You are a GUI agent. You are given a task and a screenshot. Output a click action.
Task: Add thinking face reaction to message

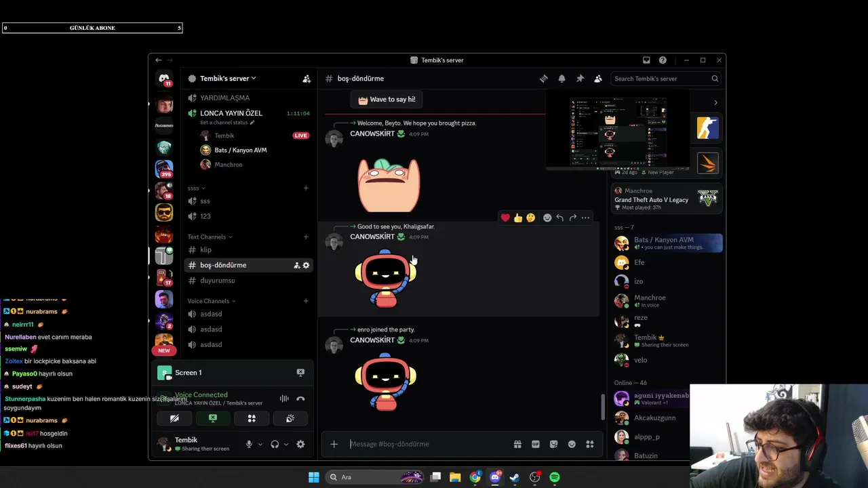[x=531, y=218]
